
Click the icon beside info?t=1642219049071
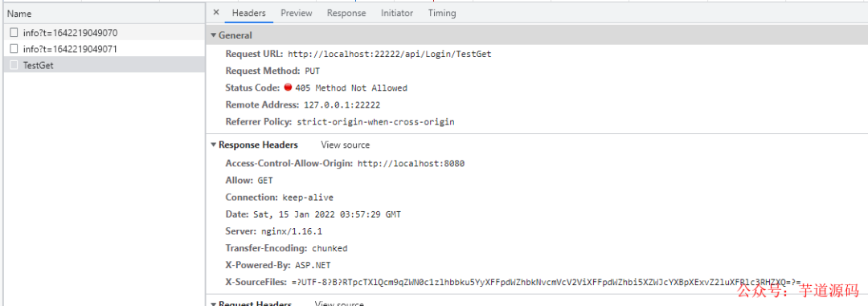[x=14, y=49]
